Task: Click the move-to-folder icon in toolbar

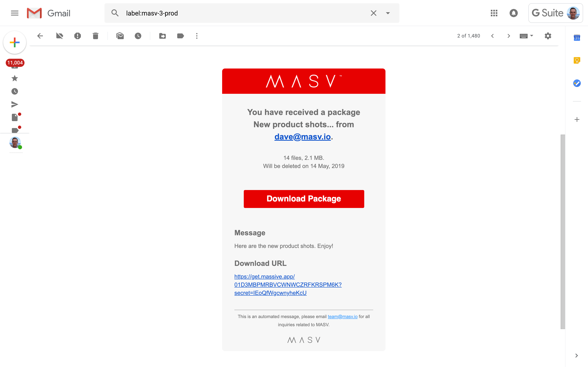Action: tap(162, 36)
